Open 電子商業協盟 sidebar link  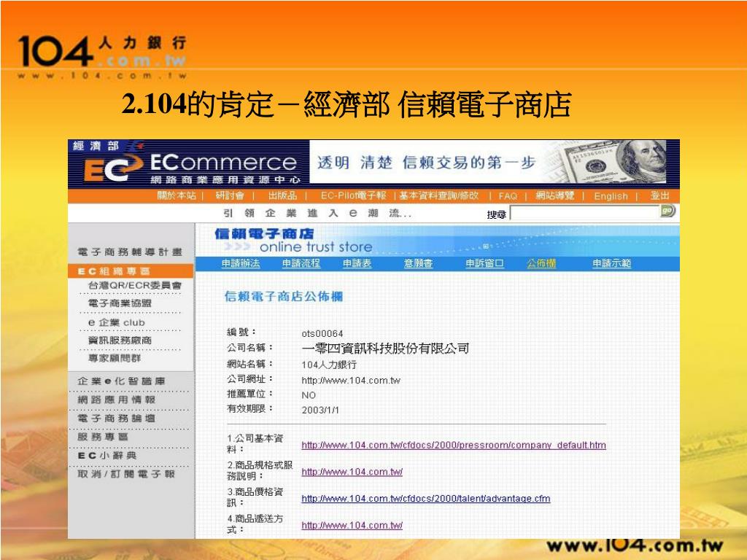(120, 303)
